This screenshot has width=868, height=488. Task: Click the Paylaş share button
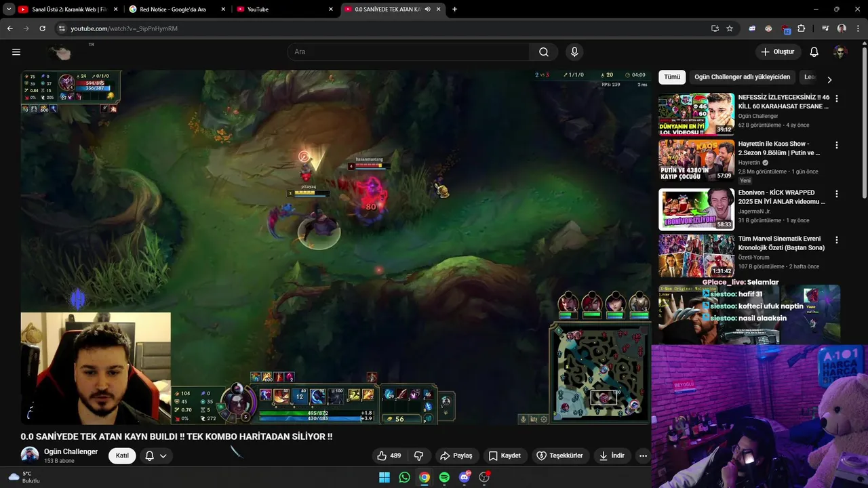coord(456,455)
